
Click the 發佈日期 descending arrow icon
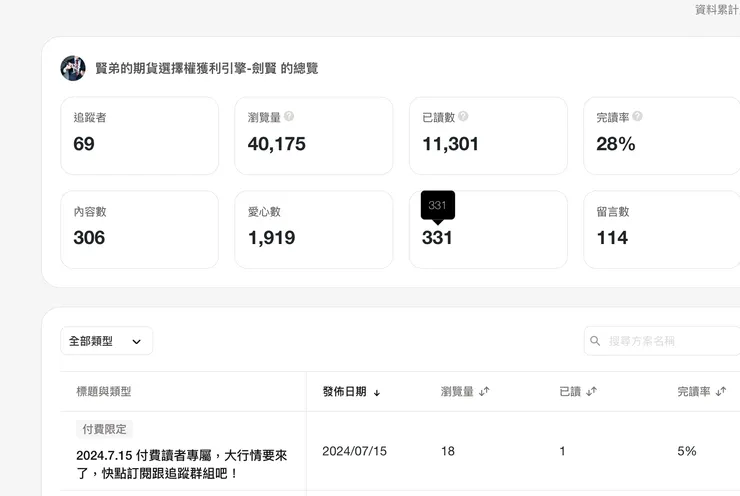[x=377, y=392]
